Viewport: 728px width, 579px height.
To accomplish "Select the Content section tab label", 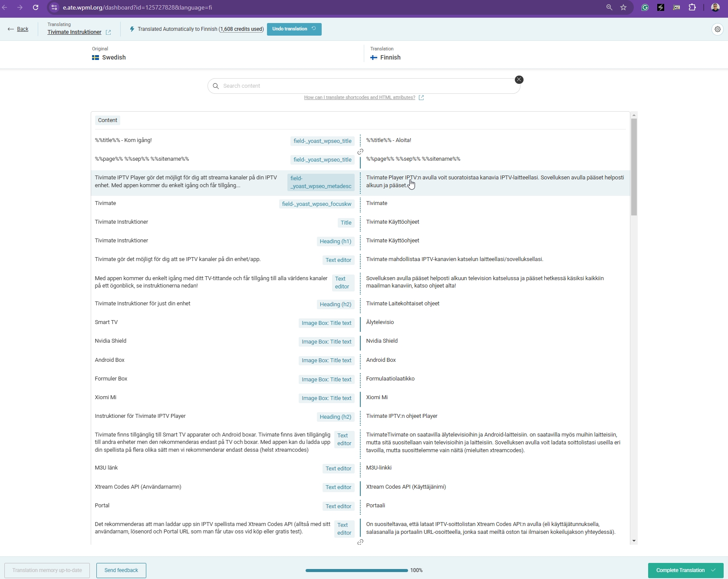I will [108, 120].
